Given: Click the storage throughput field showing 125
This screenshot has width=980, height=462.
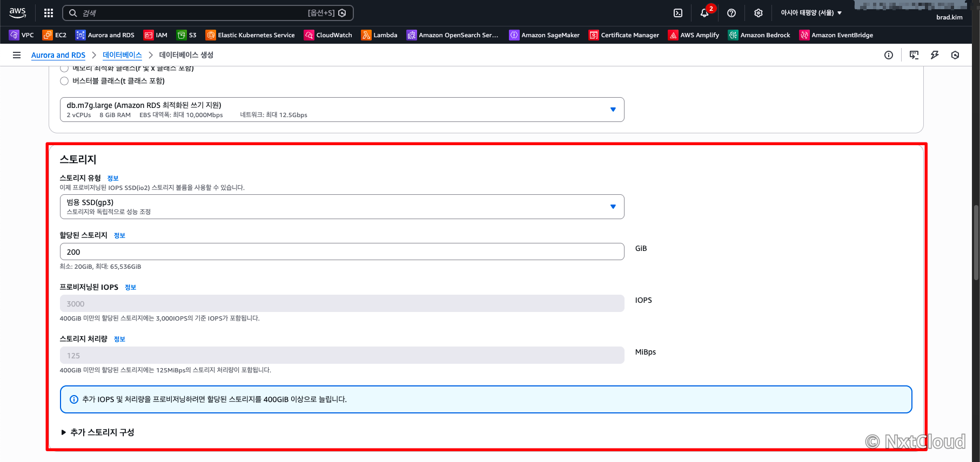Looking at the screenshot, I should coord(342,355).
